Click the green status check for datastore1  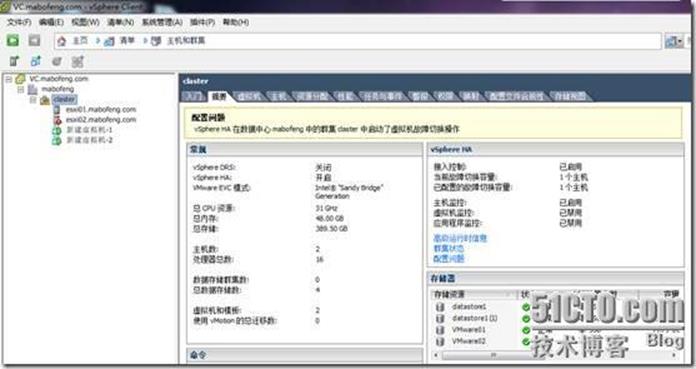[x=526, y=307]
